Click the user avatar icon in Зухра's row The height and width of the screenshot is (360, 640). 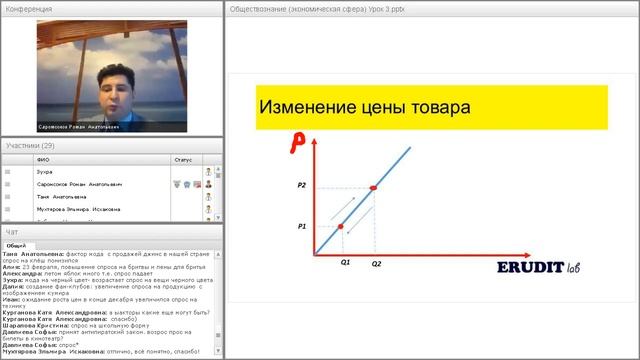209,172
